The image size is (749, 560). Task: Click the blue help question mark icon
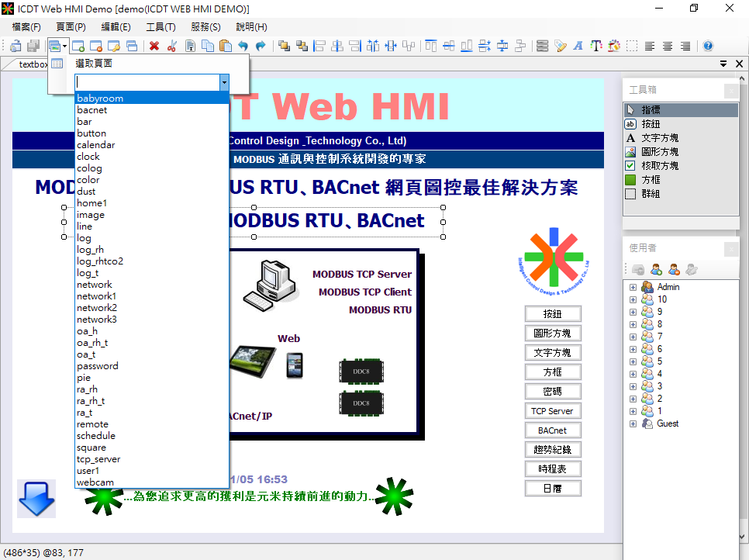[707, 46]
